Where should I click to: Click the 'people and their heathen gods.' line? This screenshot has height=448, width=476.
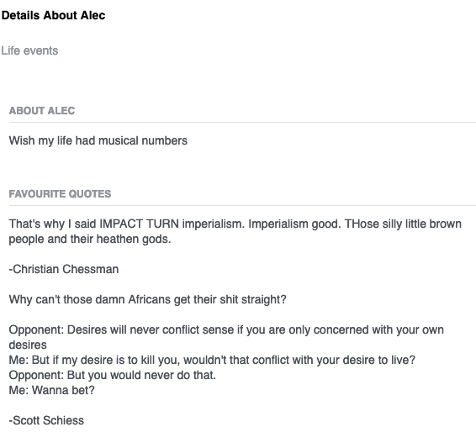click(90, 239)
